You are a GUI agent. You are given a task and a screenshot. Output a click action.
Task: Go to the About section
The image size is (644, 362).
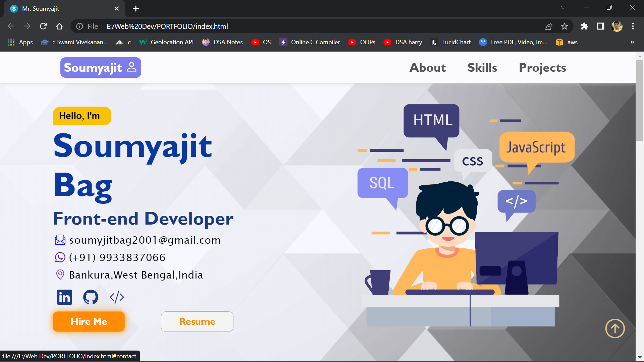pos(428,68)
